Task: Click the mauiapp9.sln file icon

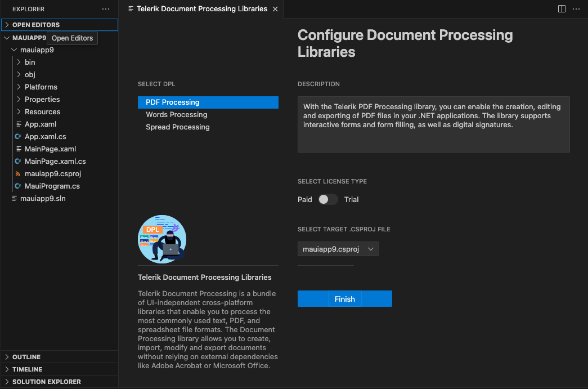Action: coord(14,198)
